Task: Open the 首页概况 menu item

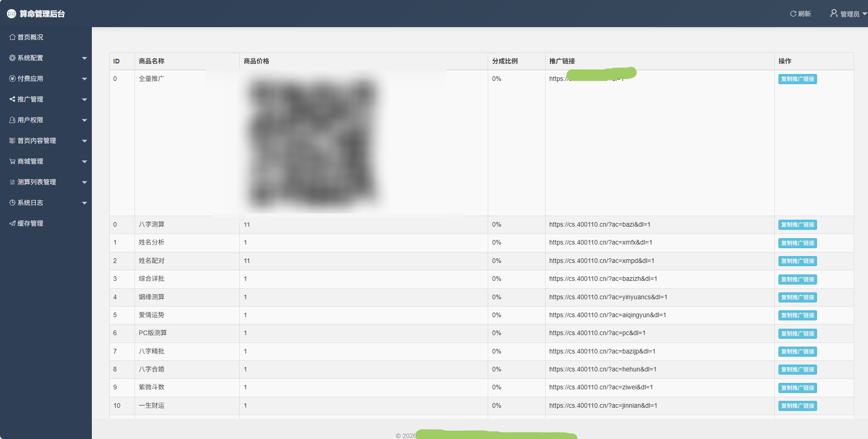Action: [30, 37]
